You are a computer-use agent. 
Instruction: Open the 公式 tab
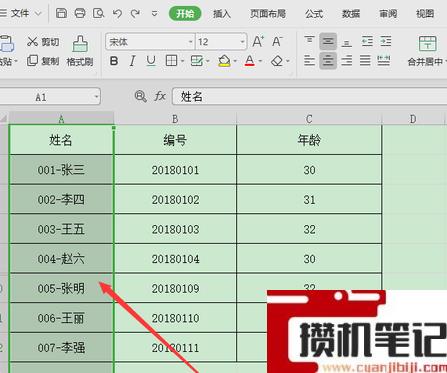tap(314, 14)
